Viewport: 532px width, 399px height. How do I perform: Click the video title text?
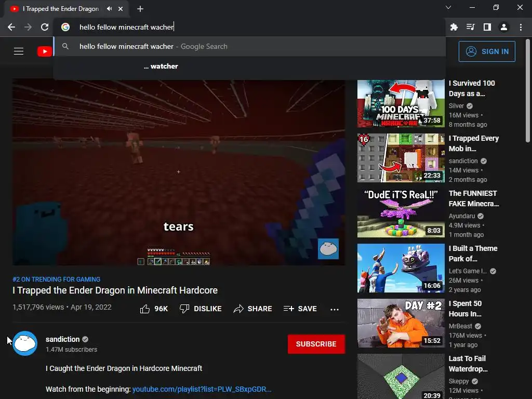coord(115,290)
